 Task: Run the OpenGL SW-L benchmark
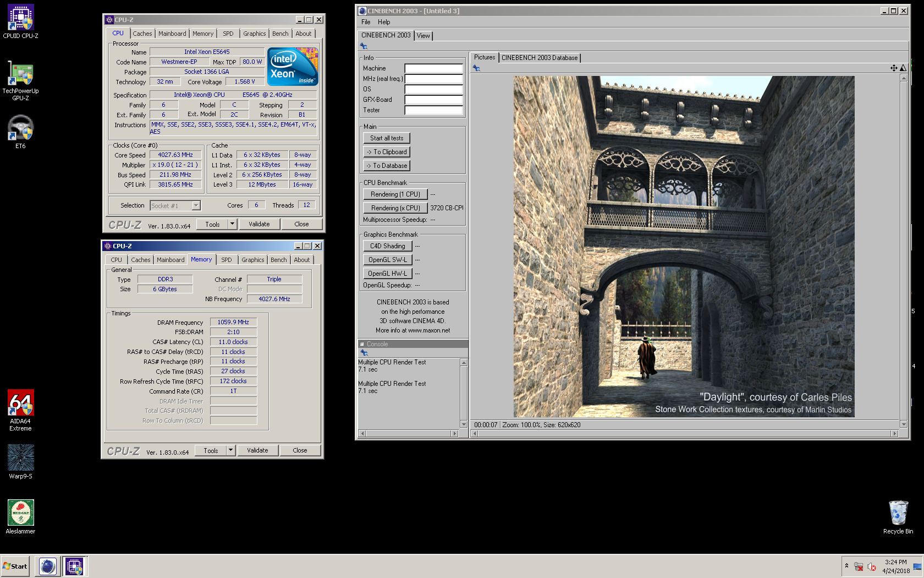388,260
